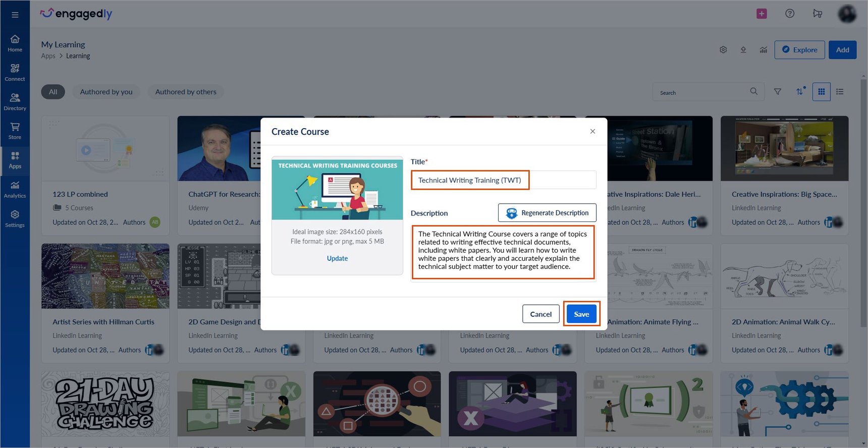Switch to grid view
Image resolution: width=868 pixels, height=448 pixels.
pos(822,92)
